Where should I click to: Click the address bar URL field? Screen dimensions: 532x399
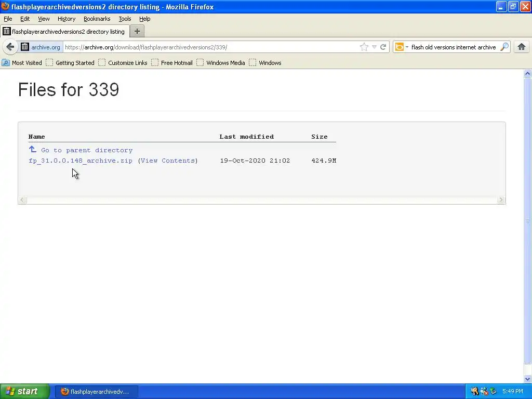(211, 47)
